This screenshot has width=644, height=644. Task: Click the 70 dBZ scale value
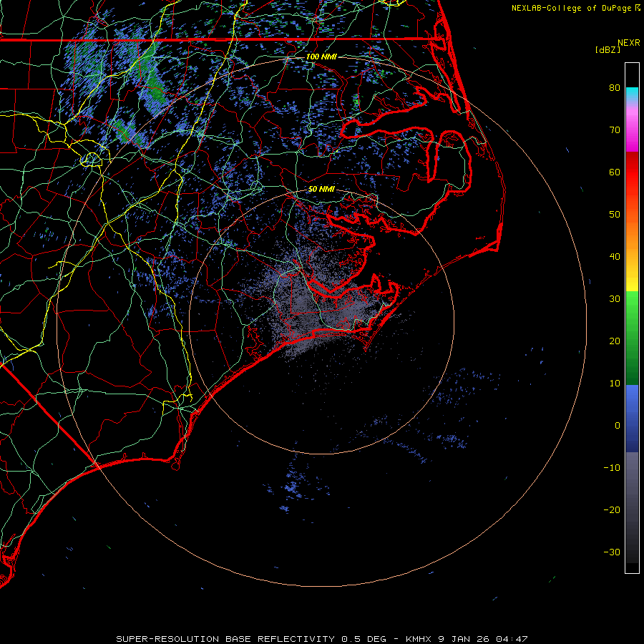pos(615,130)
